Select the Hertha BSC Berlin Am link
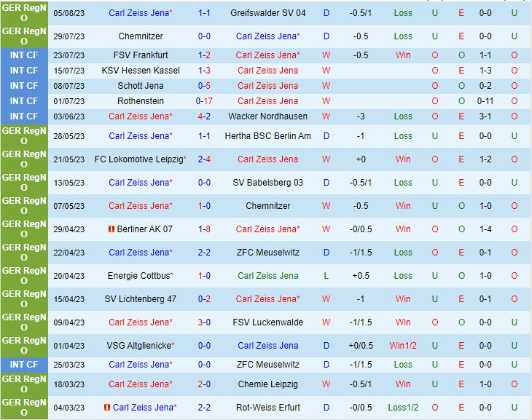This screenshot has height=420, width=532. pos(267,136)
